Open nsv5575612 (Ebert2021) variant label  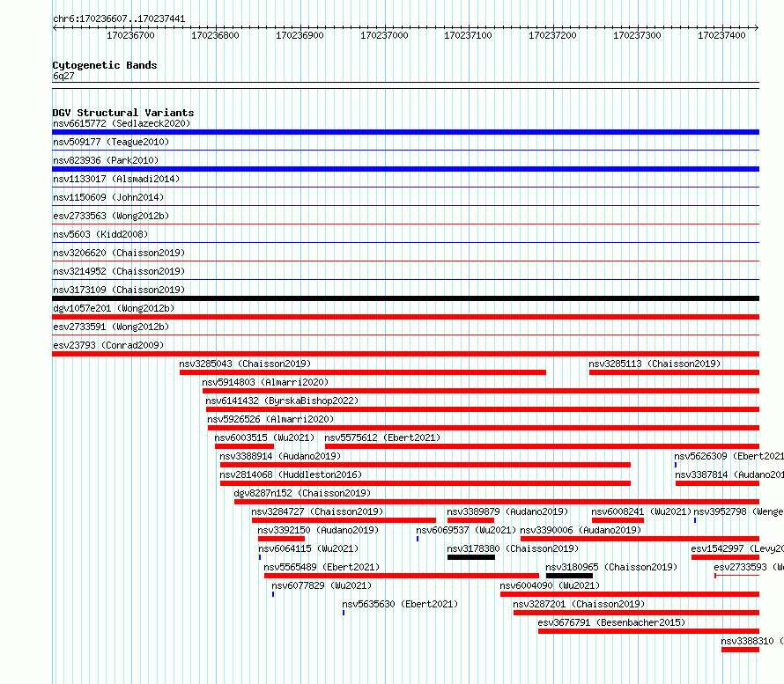coord(382,438)
